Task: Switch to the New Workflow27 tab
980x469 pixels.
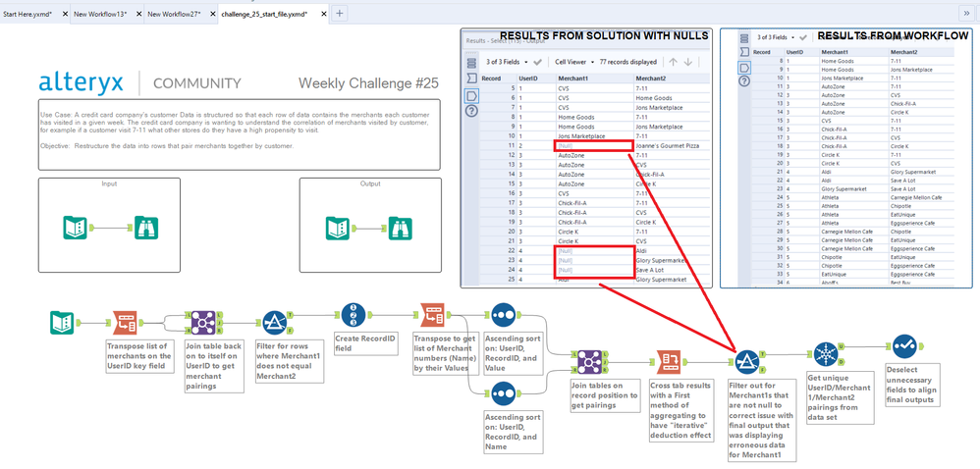Action: point(175,14)
